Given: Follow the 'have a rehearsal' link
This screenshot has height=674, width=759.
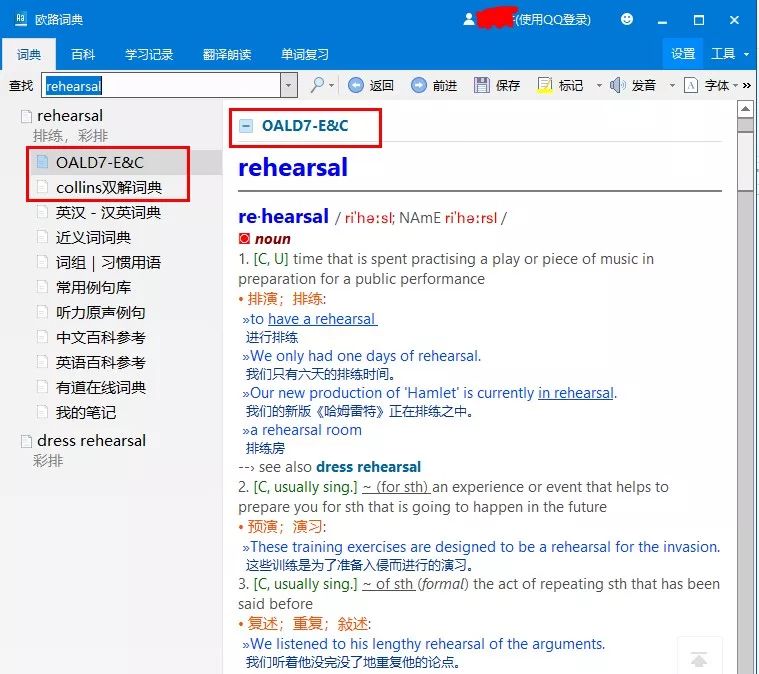Looking at the screenshot, I should 322,319.
